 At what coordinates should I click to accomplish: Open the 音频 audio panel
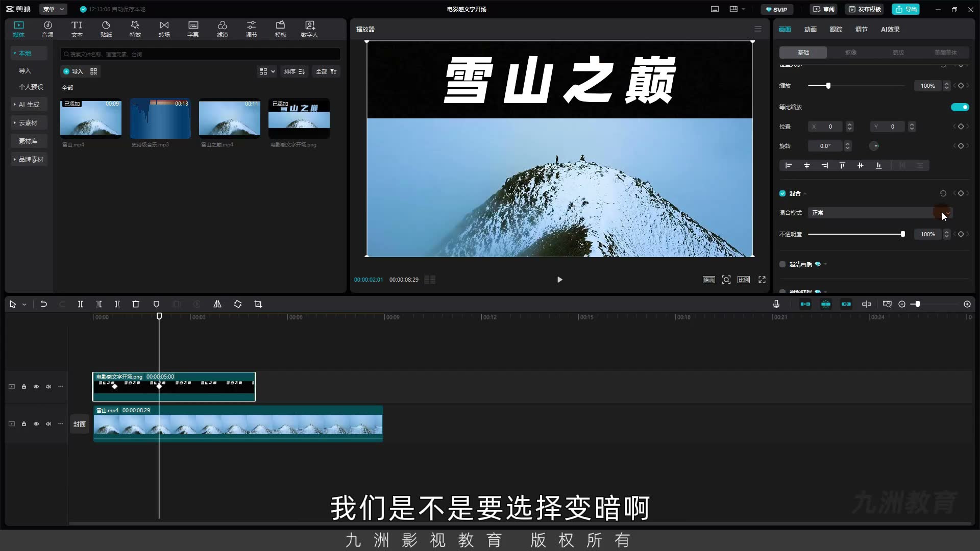point(47,29)
